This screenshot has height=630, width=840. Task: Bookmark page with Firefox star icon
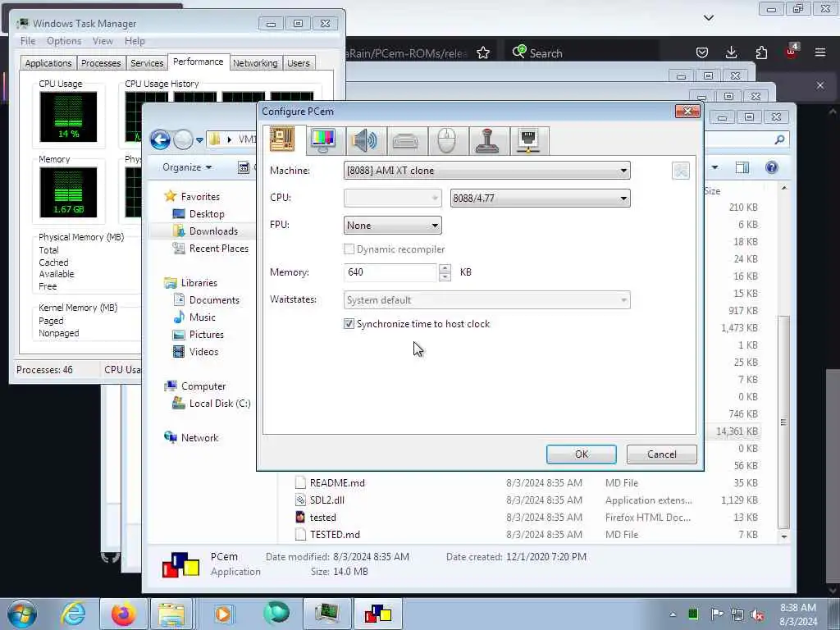482,53
